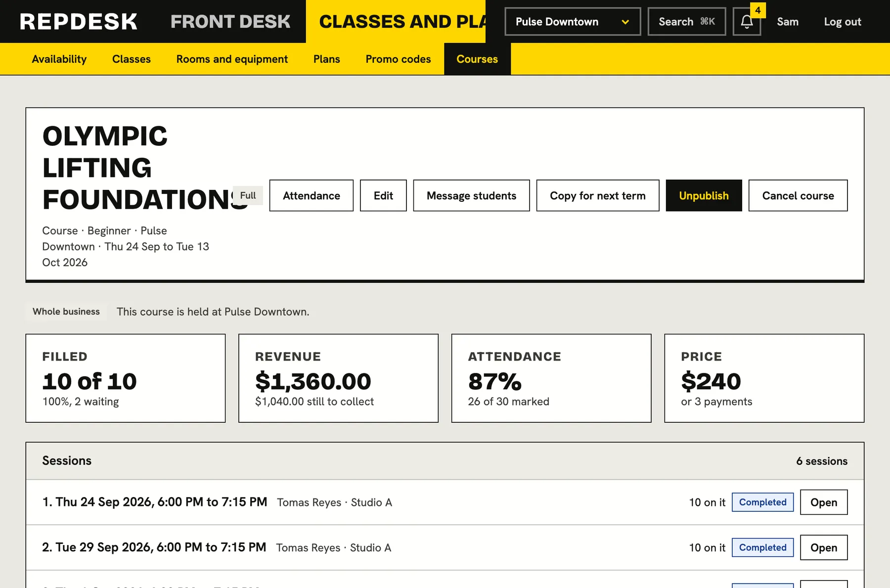The image size is (890, 588).
Task: Open the Availability tab
Action: click(59, 59)
